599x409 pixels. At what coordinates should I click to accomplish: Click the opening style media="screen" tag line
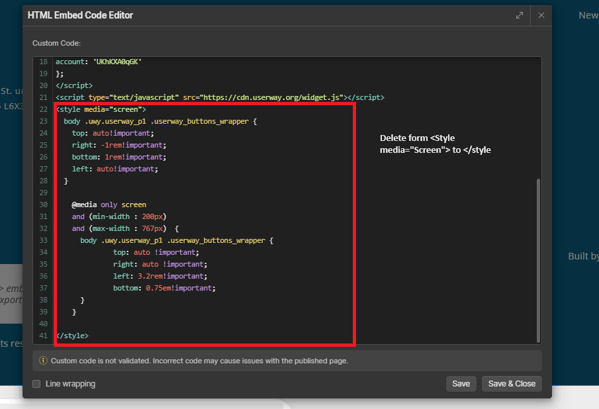pos(101,110)
